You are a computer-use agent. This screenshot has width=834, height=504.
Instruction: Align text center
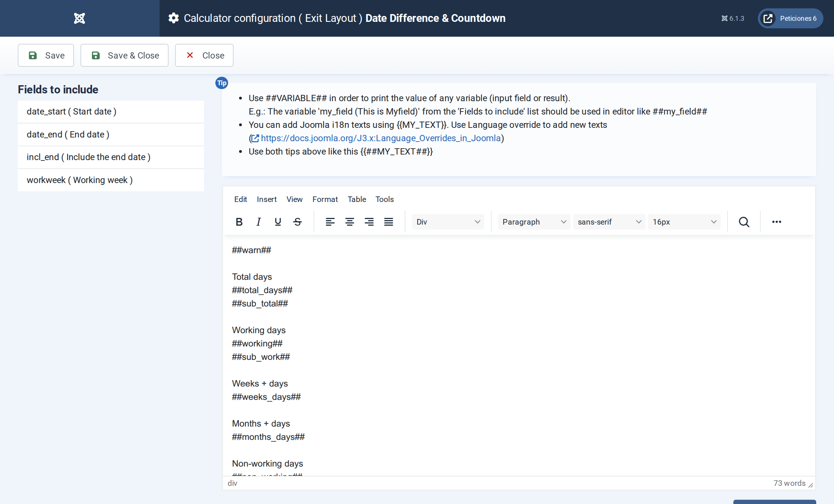(x=350, y=222)
